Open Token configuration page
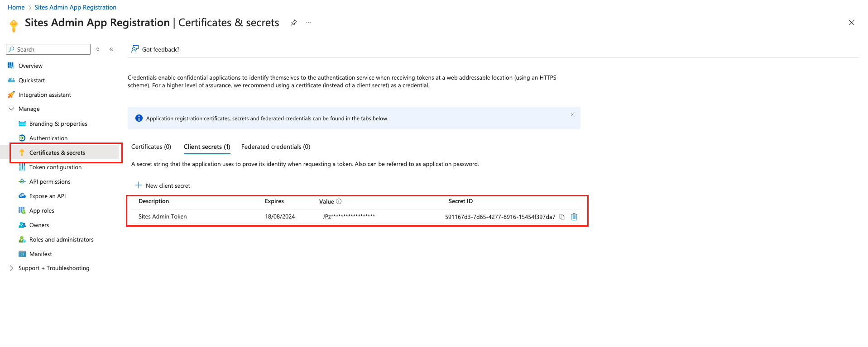Screen dimensions: 868x347 (56, 167)
